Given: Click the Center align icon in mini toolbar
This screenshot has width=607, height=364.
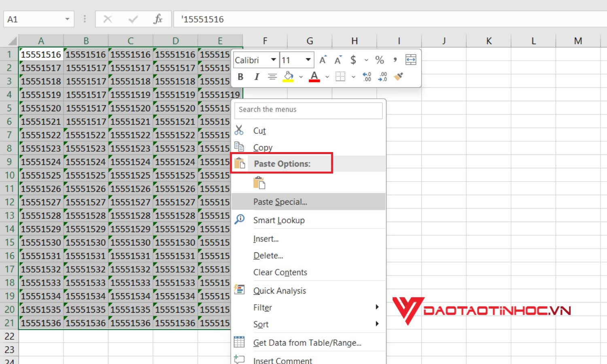Looking at the screenshot, I should tap(272, 77).
